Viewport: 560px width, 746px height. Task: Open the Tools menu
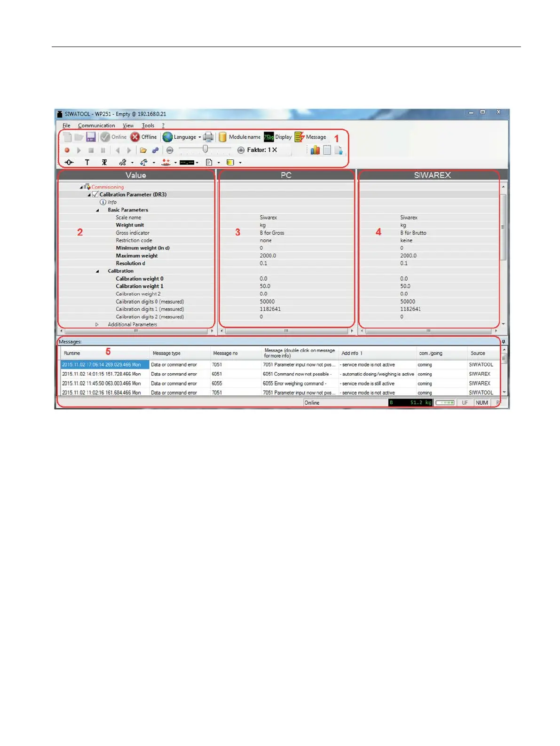(x=148, y=126)
